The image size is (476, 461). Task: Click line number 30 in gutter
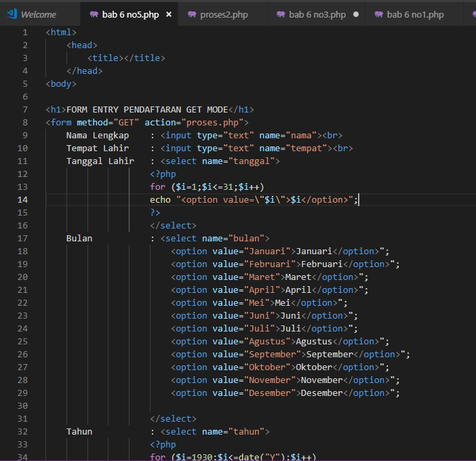click(22, 406)
